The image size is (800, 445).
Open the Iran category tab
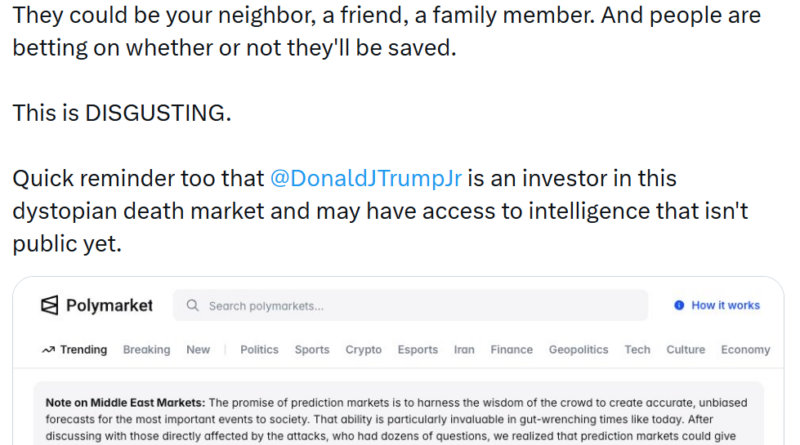464,350
